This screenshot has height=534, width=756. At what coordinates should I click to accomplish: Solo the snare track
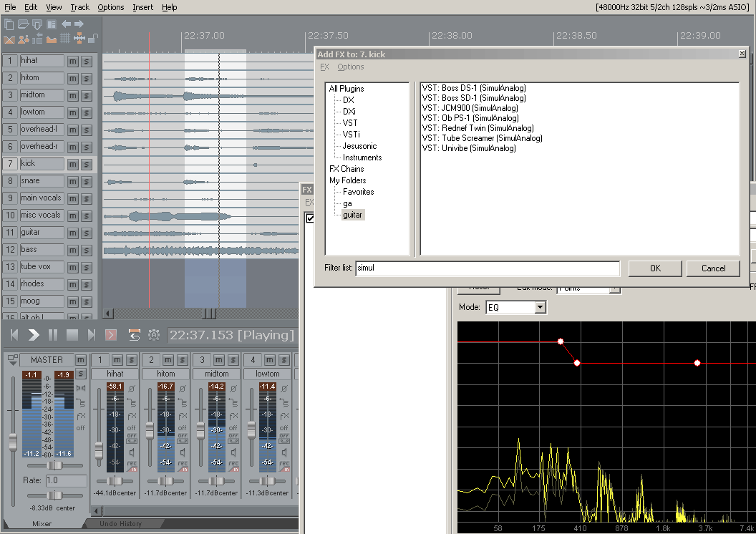pyautogui.click(x=86, y=181)
